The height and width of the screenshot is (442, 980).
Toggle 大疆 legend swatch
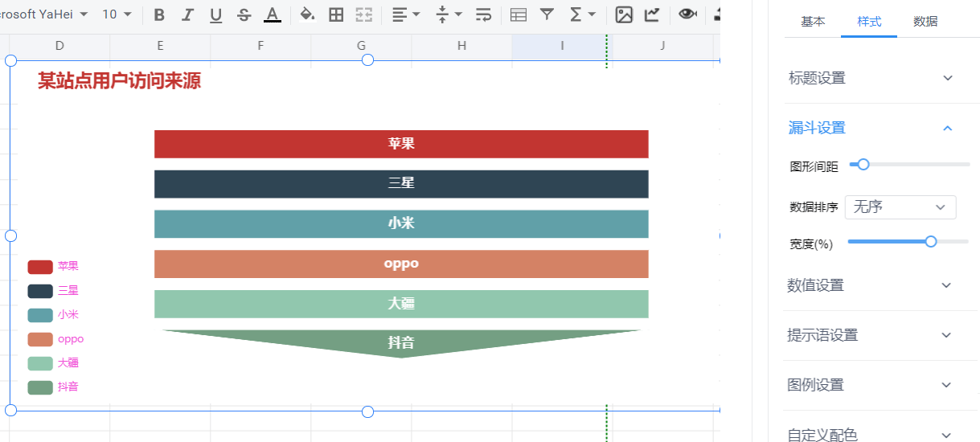tap(40, 363)
